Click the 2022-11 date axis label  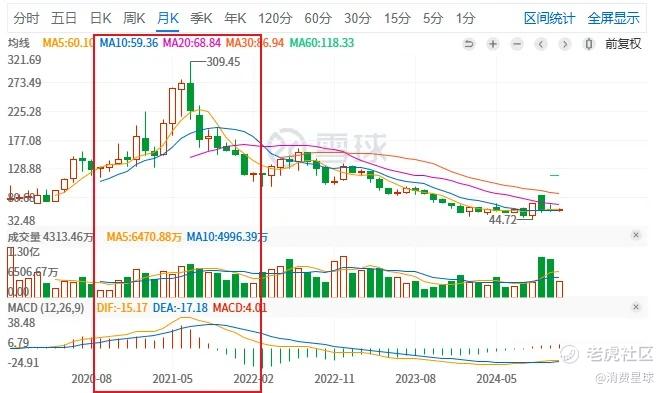pyautogui.click(x=334, y=379)
